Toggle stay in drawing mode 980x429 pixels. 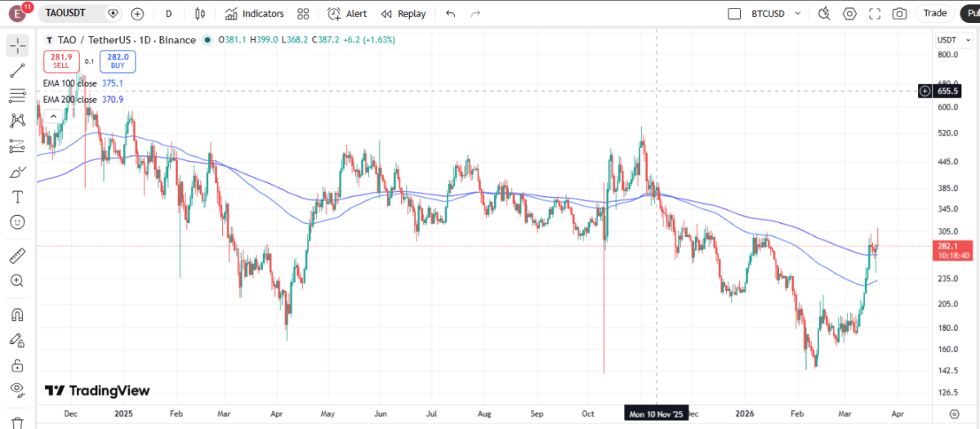click(x=17, y=340)
